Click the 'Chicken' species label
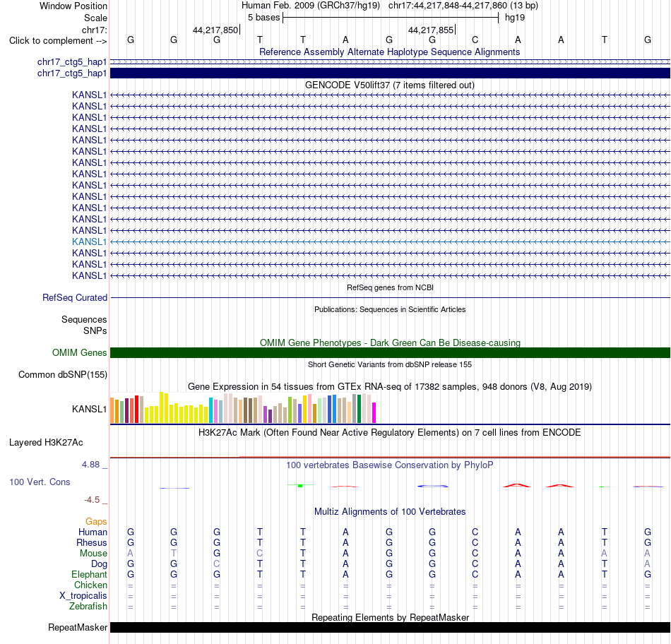Screen dimensions: 671x644 (90, 585)
